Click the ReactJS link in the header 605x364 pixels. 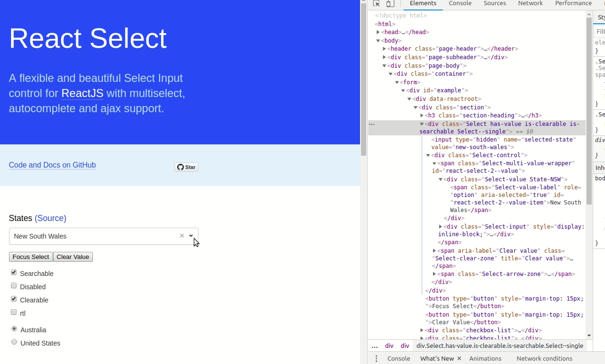(82, 93)
